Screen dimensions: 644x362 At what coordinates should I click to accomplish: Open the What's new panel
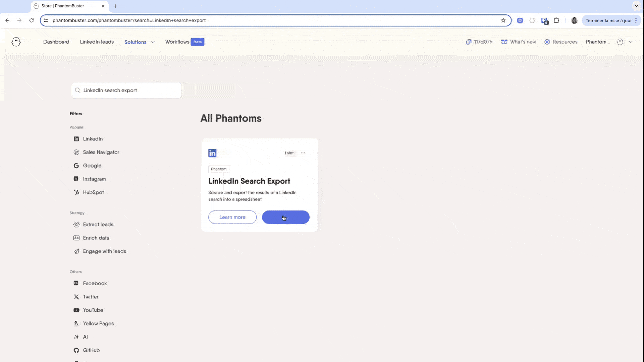pyautogui.click(x=519, y=42)
